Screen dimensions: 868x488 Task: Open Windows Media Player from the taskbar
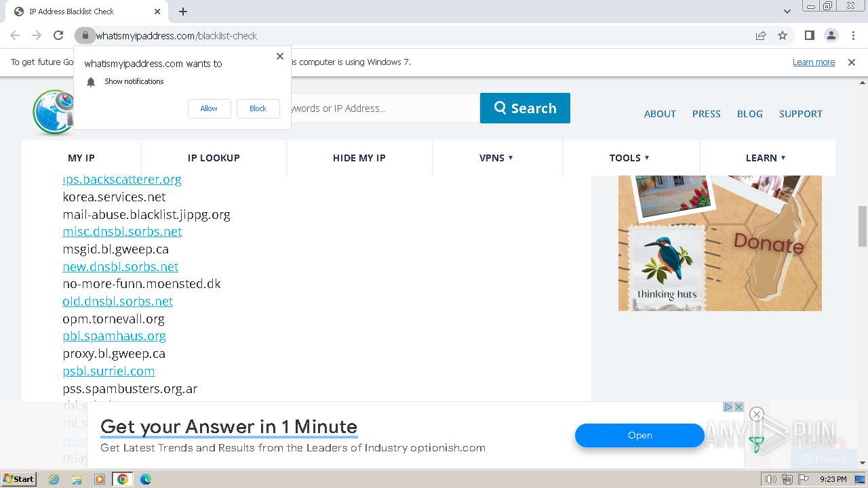[100, 479]
